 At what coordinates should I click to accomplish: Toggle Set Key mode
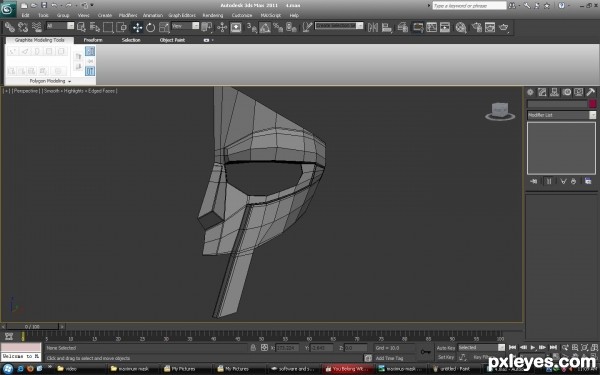(x=446, y=357)
